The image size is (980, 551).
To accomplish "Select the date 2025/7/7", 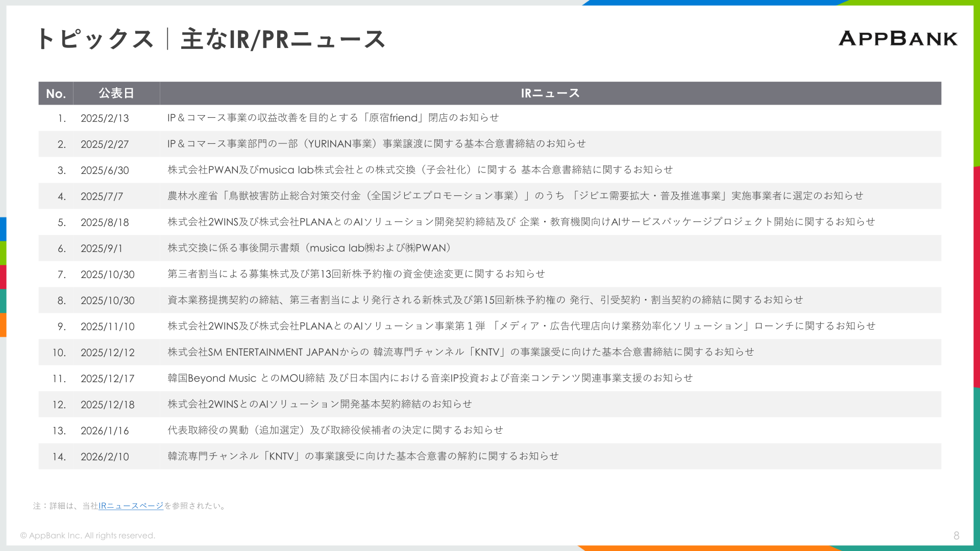I will click(102, 196).
